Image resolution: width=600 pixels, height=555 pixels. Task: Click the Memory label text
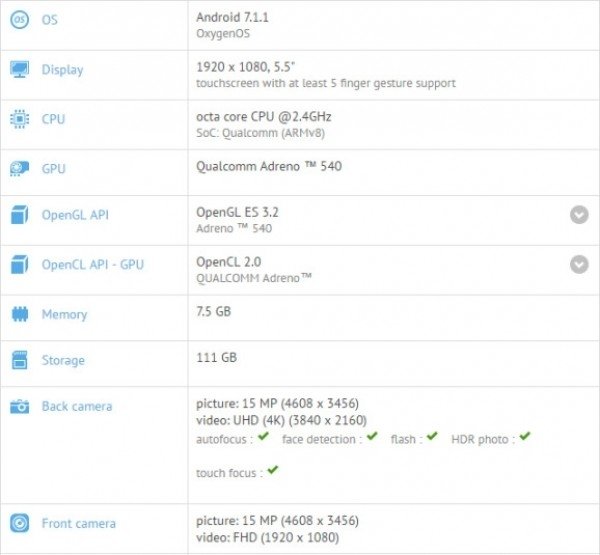coord(65,315)
